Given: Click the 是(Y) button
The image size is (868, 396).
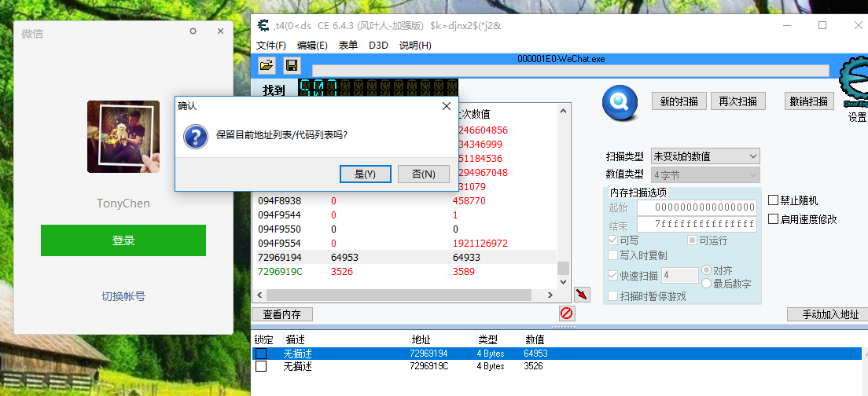Looking at the screenshot, I should click(x=366, y=174).
